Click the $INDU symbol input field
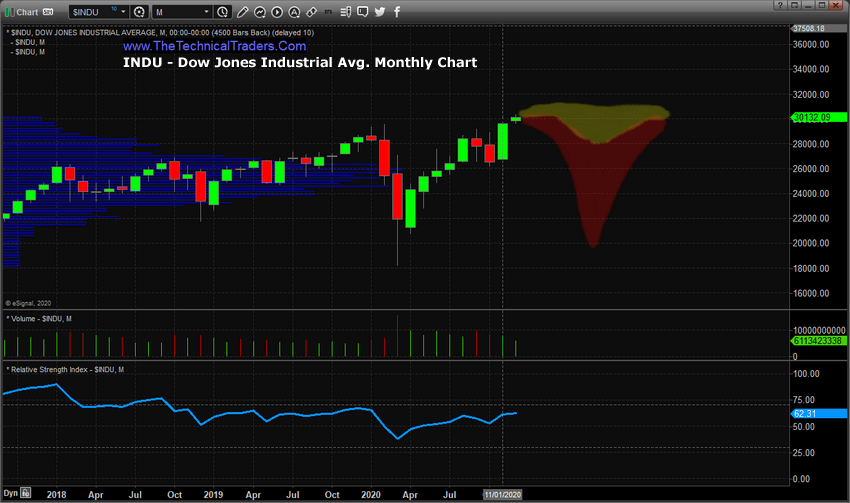850x503 pixels. click(x=93, y=12)
